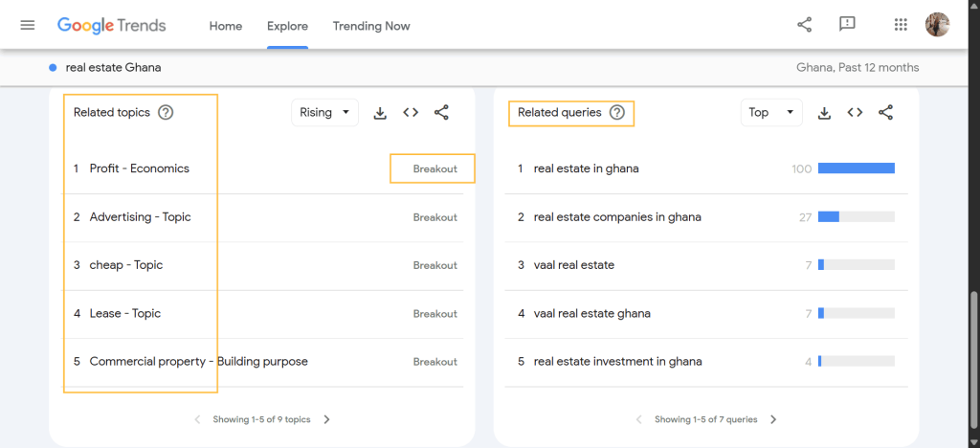Open help for Related queries

617,112
